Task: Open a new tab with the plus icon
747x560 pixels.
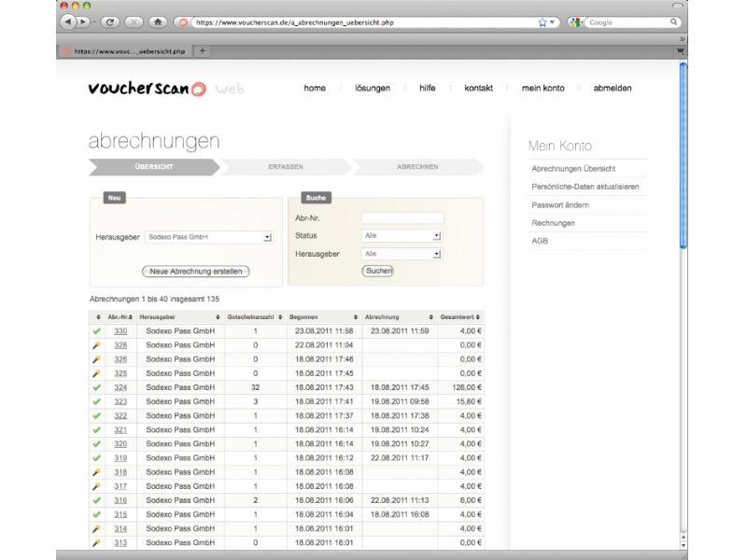Action: click(203, 50)
